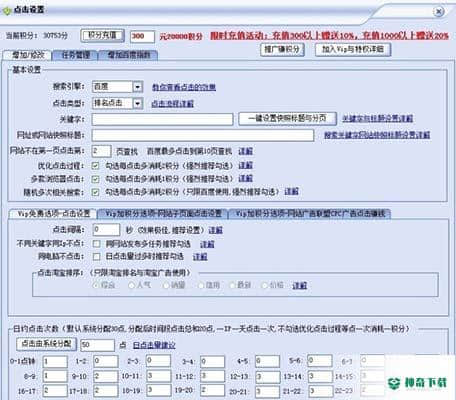Click the 2-3 hour field
The width and height of the screenshot is (456, 400).
click(x=158, y=361)
